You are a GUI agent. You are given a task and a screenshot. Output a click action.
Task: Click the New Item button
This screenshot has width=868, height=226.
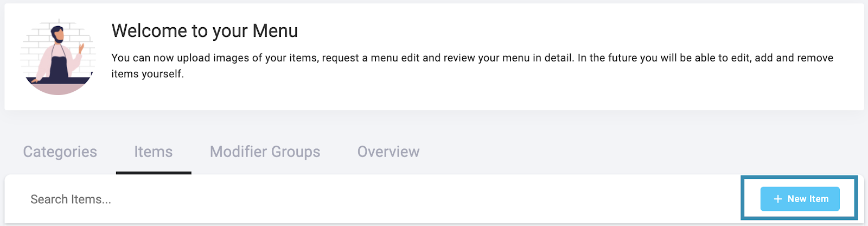tap(800, 199)
